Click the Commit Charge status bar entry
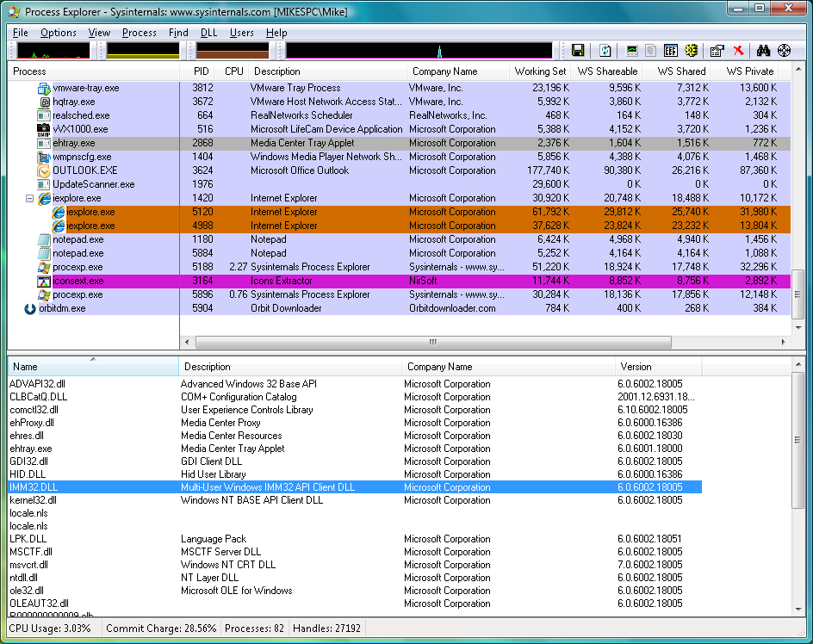 pyautogui.click(x=161, y=629)
